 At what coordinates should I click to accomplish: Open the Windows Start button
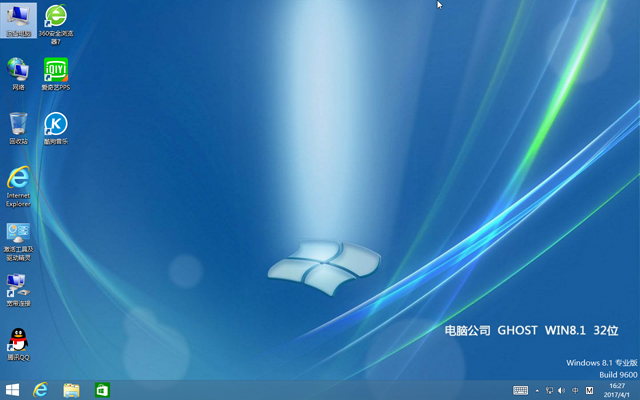point(13,390)
